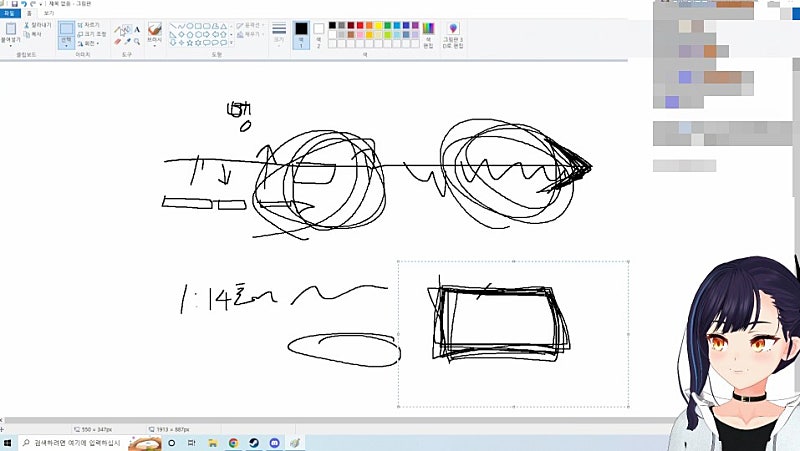This screenshot has width=800, height=451.
Task: Open Steam from the taskbar
Action: 254,443
